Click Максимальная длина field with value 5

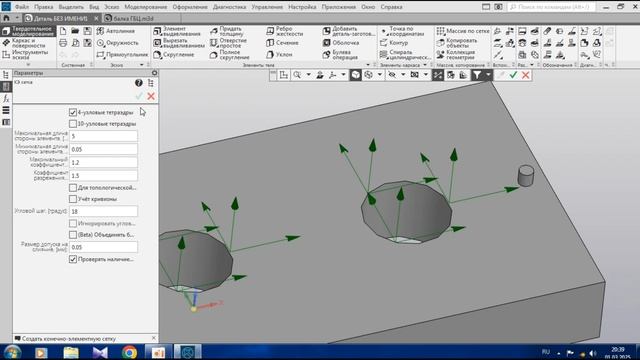(x=103, y=136)
